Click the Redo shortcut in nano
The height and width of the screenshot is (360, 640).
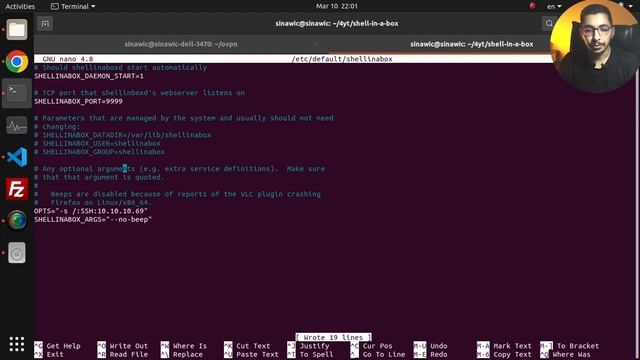tap(431, 355)
